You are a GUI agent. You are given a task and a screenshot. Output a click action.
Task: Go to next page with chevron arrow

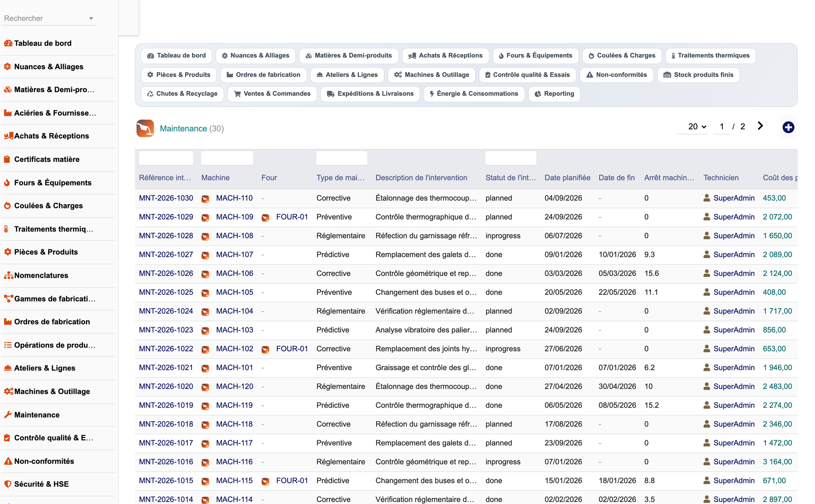click(760, 126)
